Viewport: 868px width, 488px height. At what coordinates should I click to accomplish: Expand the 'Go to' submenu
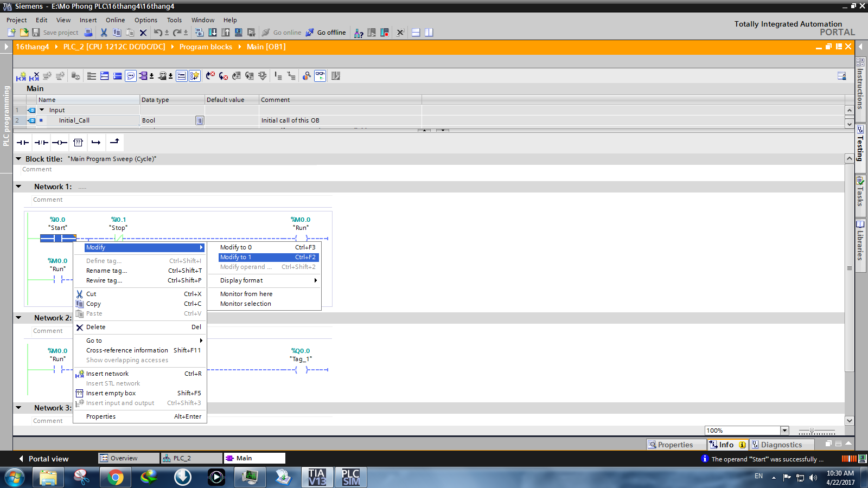point(140,341)
